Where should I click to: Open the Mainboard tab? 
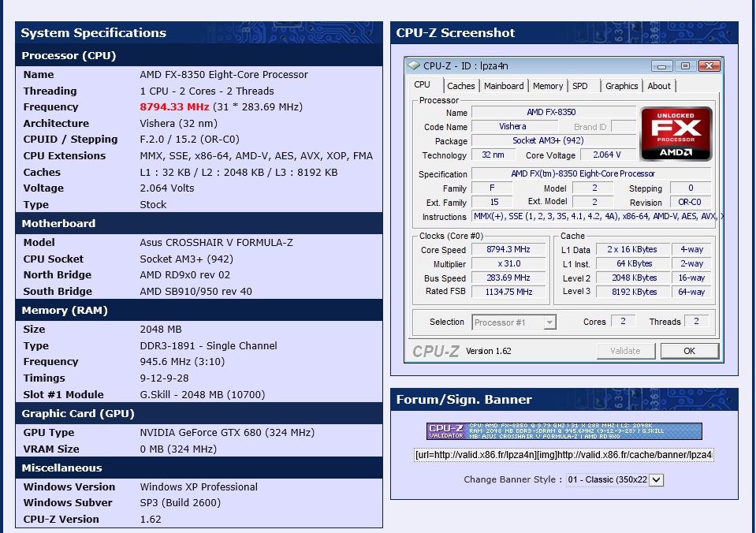tap(503, 86)
